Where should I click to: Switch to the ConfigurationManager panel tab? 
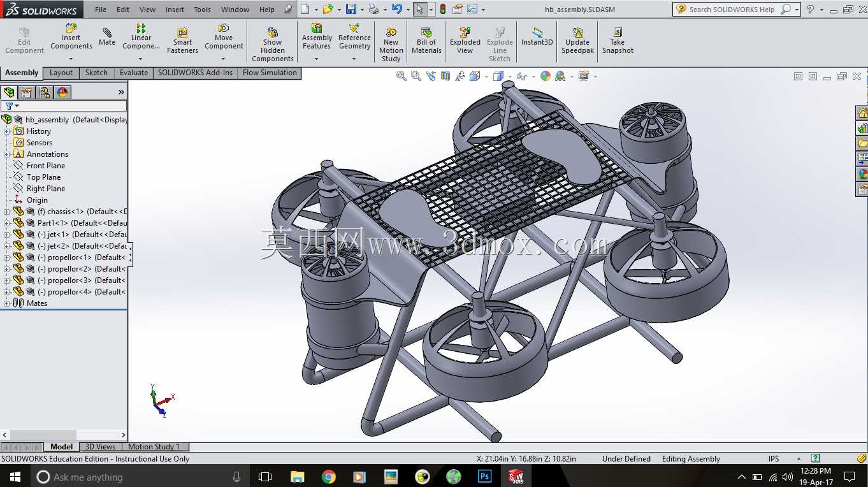(45, 92)
